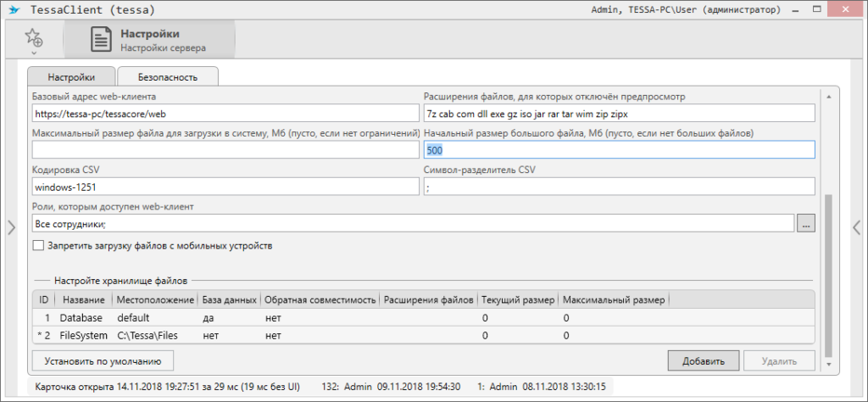Click Установить по умолчанию button
The image size is (868, 402).
[x=103, y=360]
